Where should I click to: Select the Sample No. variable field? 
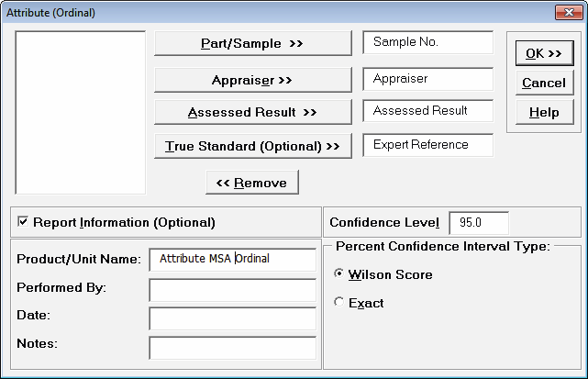427,43
